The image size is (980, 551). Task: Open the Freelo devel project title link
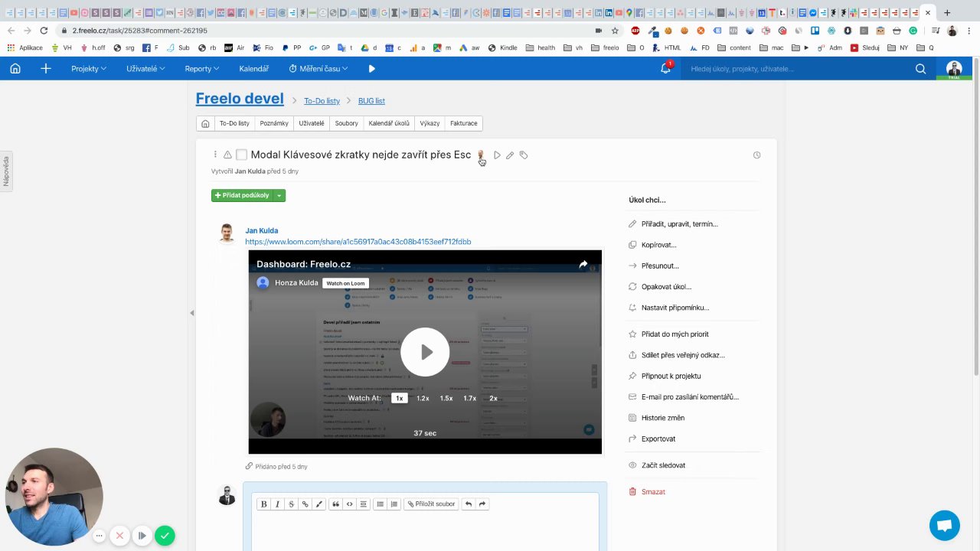tap(240, 99)
